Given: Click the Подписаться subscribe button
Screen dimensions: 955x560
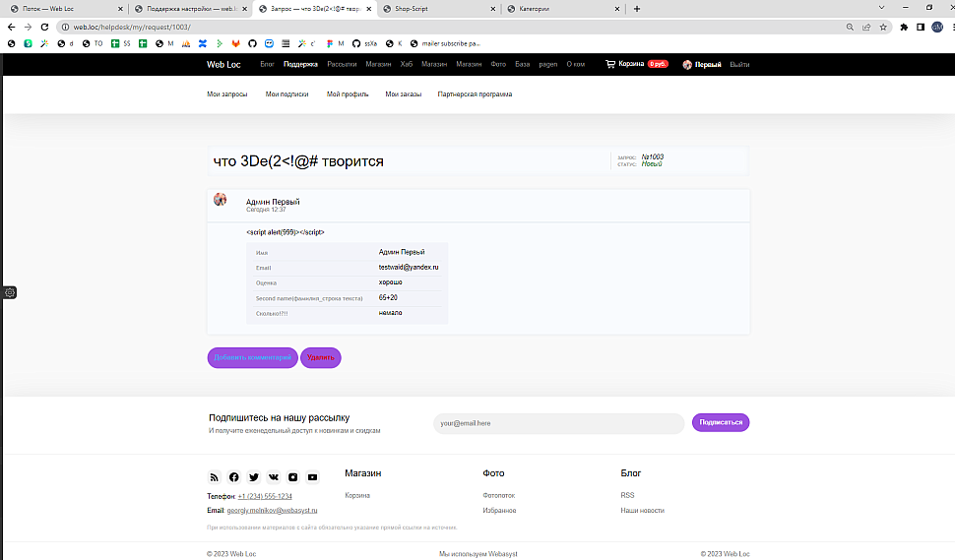Looking at the screenshot, I should point(720,422).
